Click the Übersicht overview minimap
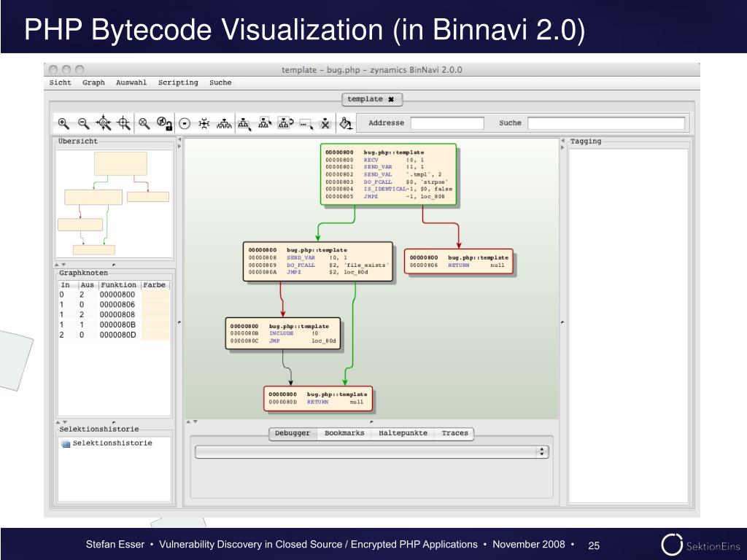The height and width of the screenshot is (560, 747). click(115, 204)
